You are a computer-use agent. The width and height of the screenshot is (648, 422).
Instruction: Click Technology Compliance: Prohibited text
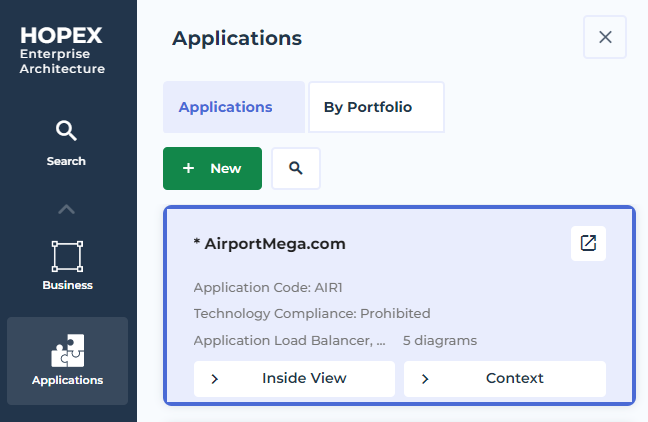click(x=312, y=313)
